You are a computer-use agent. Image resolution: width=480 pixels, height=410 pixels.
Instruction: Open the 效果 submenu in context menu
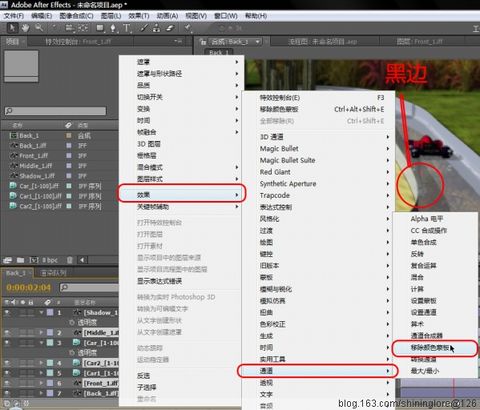click(x=182, y=195)
